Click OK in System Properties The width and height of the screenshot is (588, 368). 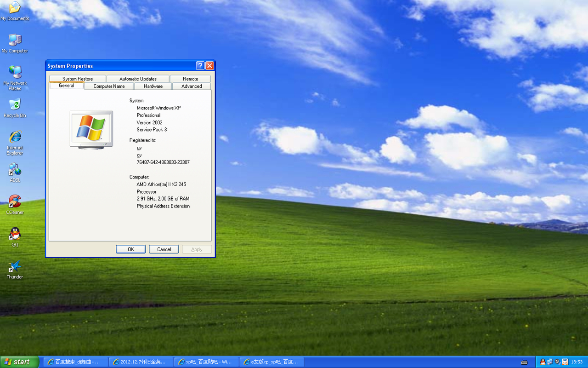131,249
